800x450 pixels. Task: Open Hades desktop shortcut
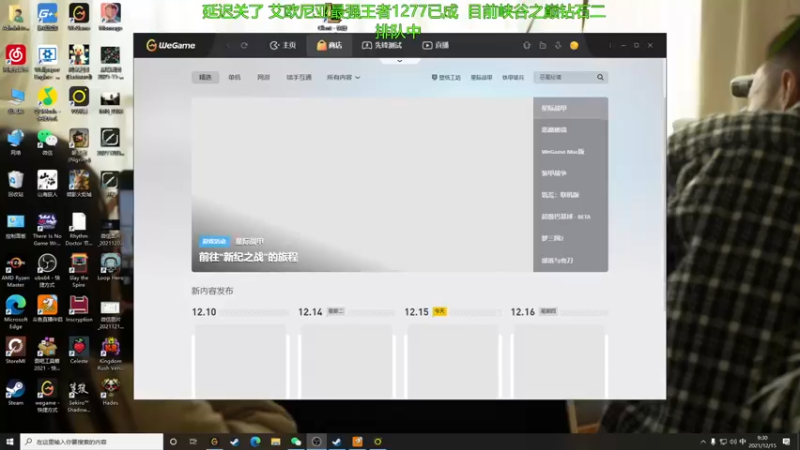(110, 392)
